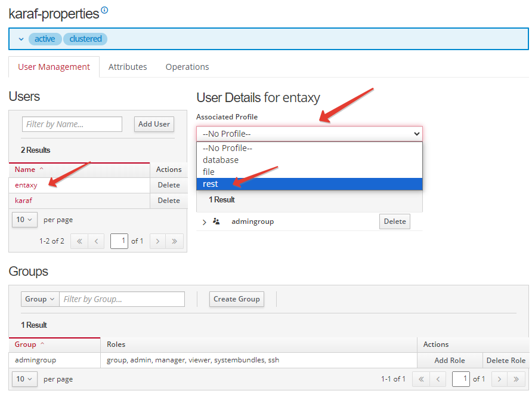
Task: Open the Associated Profile dropdown
Action: [x=309, y=134]
